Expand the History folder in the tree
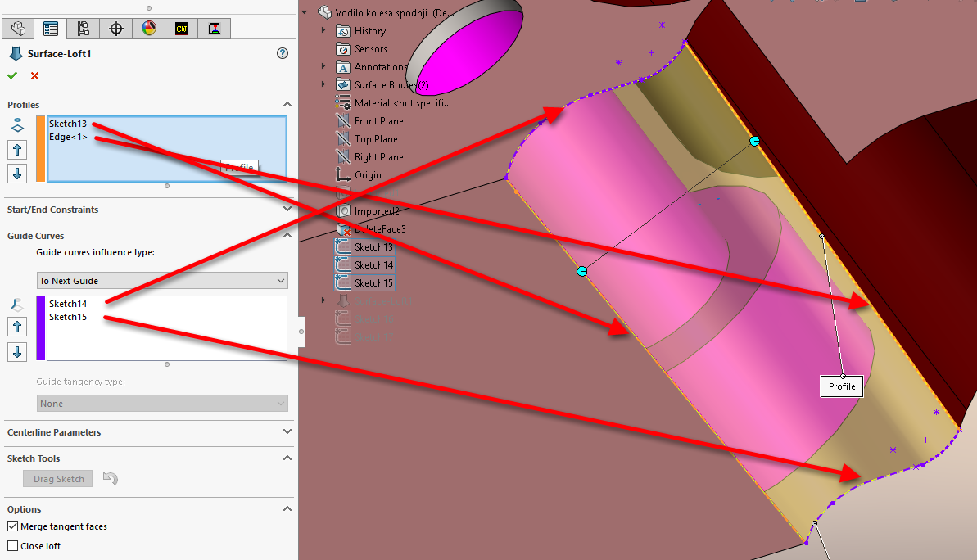The width and height of the screenshot is (977, 560). 323,30
